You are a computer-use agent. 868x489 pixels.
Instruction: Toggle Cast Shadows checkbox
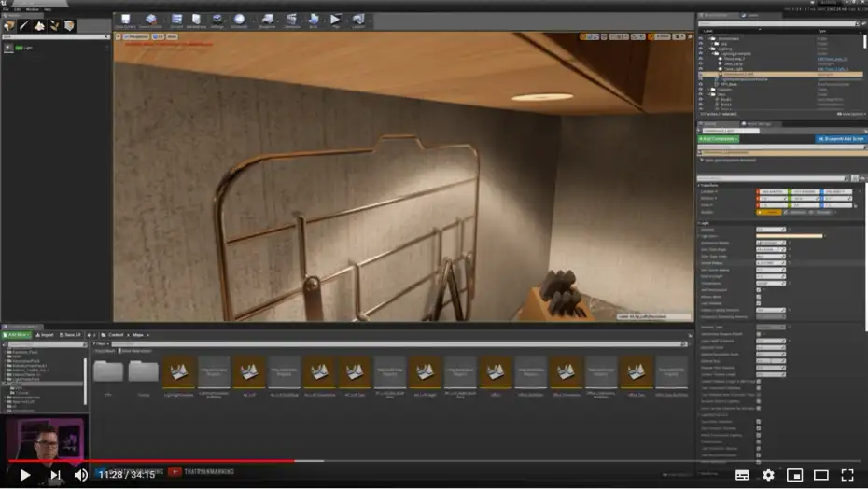759,303
